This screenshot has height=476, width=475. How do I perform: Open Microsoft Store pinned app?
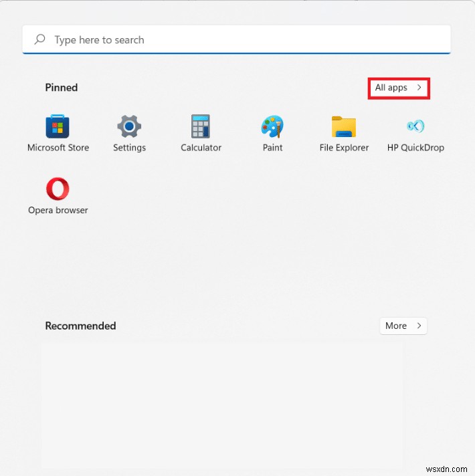pos(58,133)
